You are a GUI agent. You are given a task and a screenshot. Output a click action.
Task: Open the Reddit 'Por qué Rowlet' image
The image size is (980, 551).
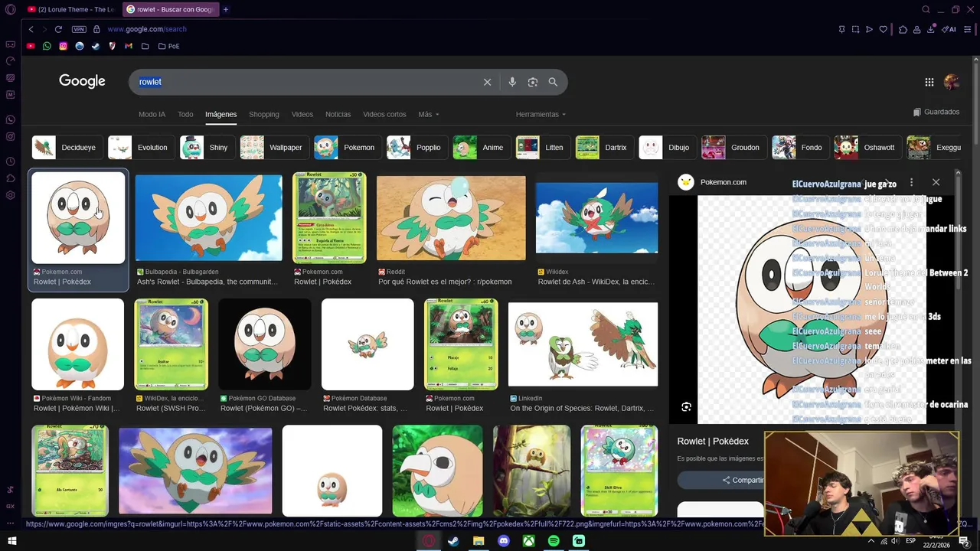tap(451, 218)
